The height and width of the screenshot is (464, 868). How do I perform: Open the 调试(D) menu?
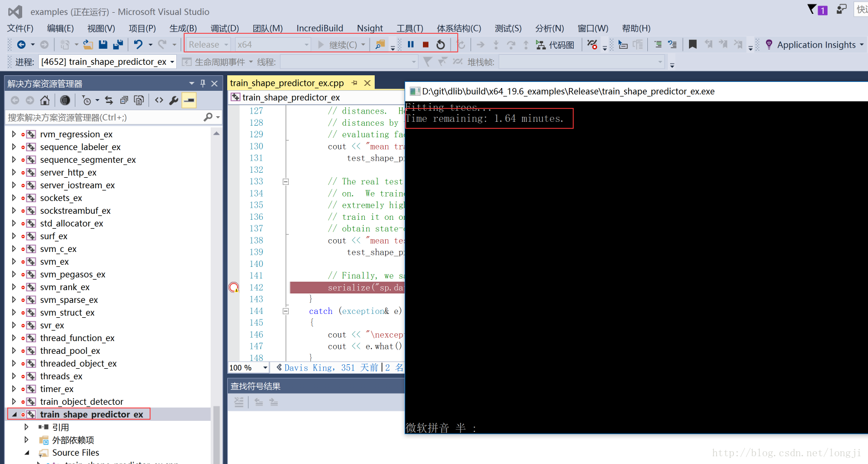click(x=224, y=28)
